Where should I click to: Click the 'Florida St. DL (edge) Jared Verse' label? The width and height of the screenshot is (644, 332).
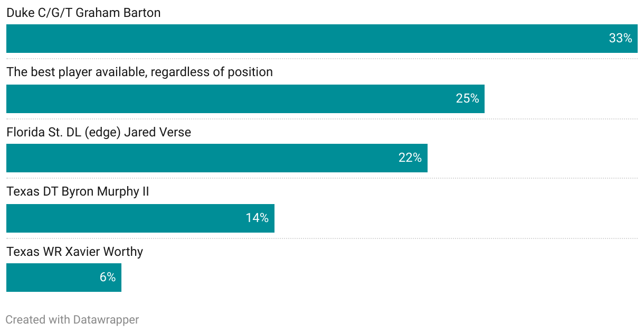click(x=99, y=132)
